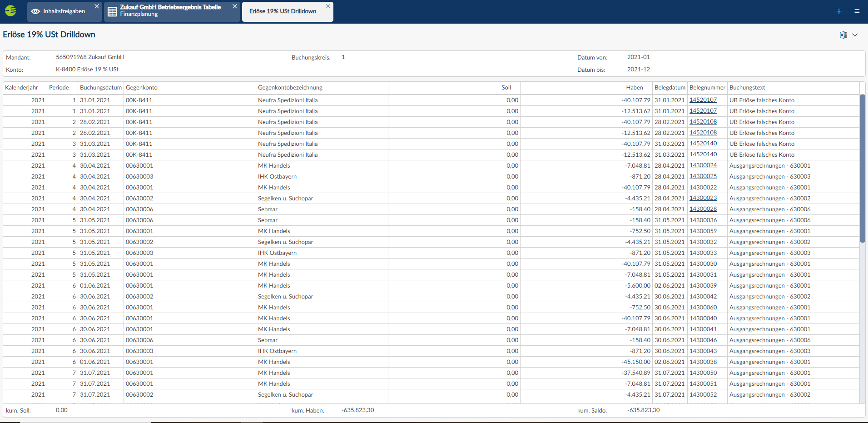Open Belegnummer 14300023 link
Viewport: 868px width, 423px height.
click(703, 198)
